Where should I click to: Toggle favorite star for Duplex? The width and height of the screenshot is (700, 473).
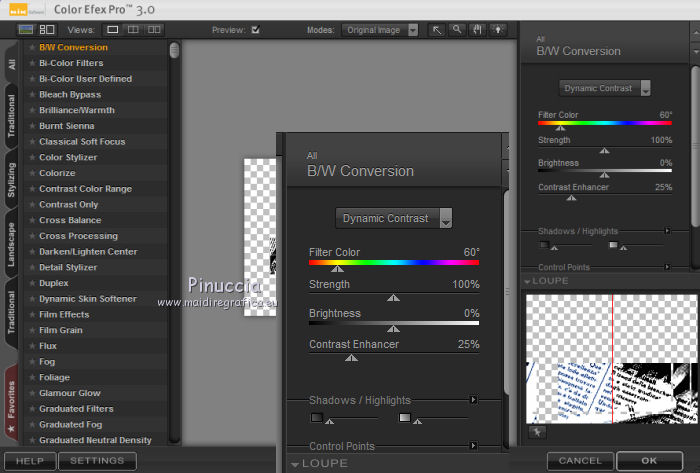click(32, 283)
